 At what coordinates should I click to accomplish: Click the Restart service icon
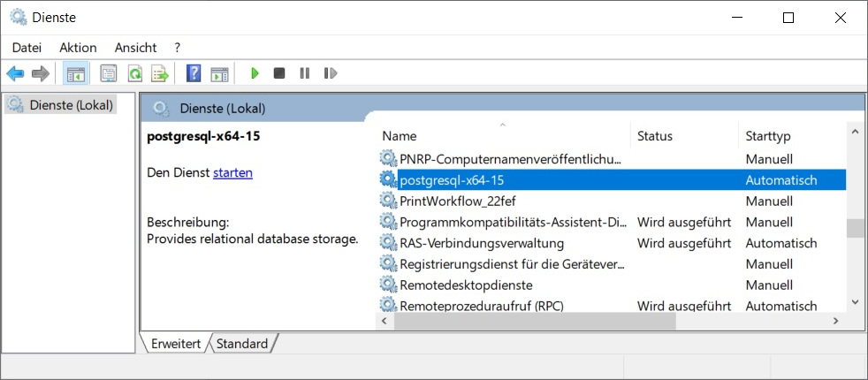331,73
